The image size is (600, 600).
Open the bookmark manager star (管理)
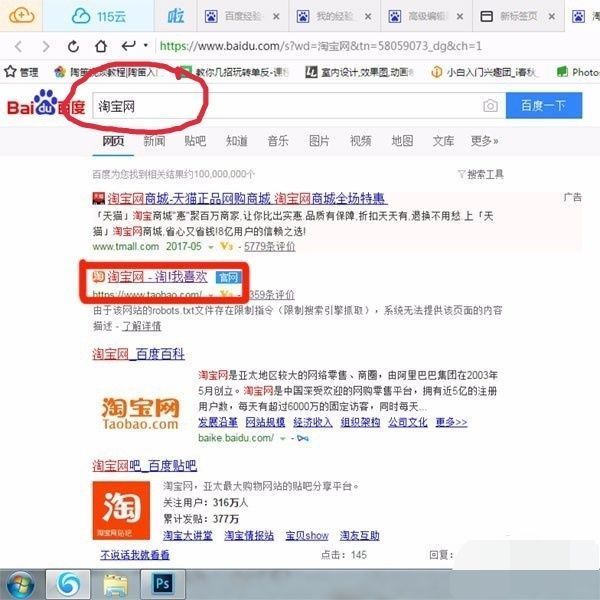click(21, 72)
